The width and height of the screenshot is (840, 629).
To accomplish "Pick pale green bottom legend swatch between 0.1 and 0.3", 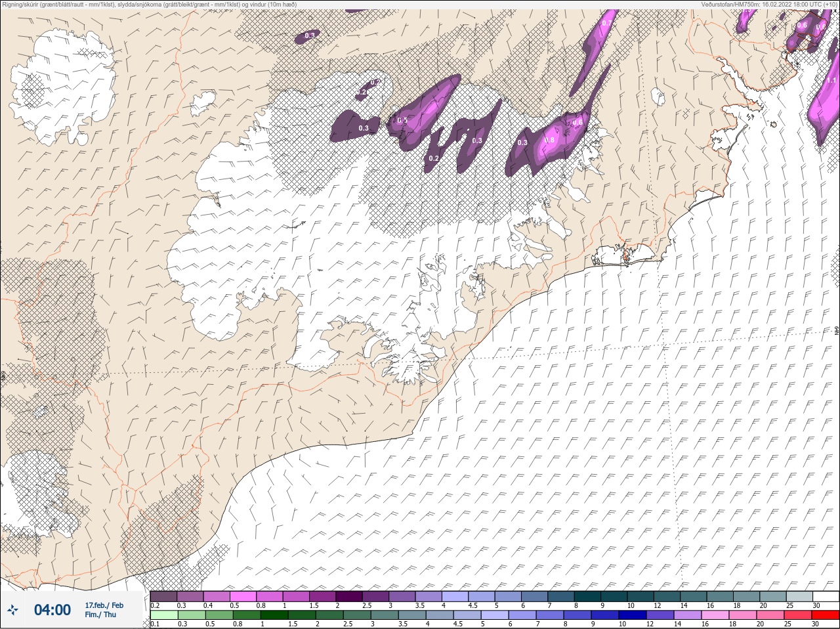I will coord(164,615).
